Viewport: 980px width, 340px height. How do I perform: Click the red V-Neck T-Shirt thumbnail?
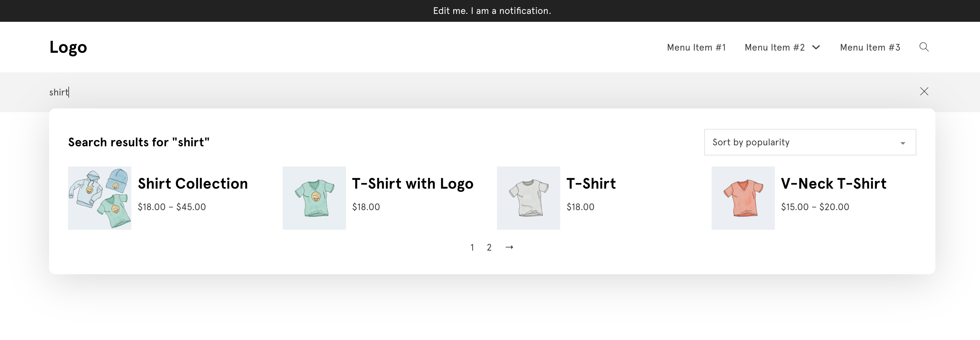(743, 198)
